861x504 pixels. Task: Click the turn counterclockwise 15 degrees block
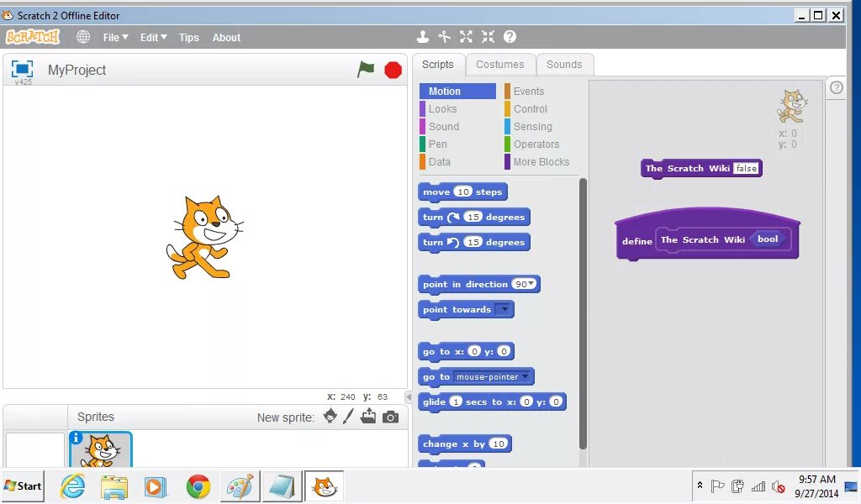point(474,243)
